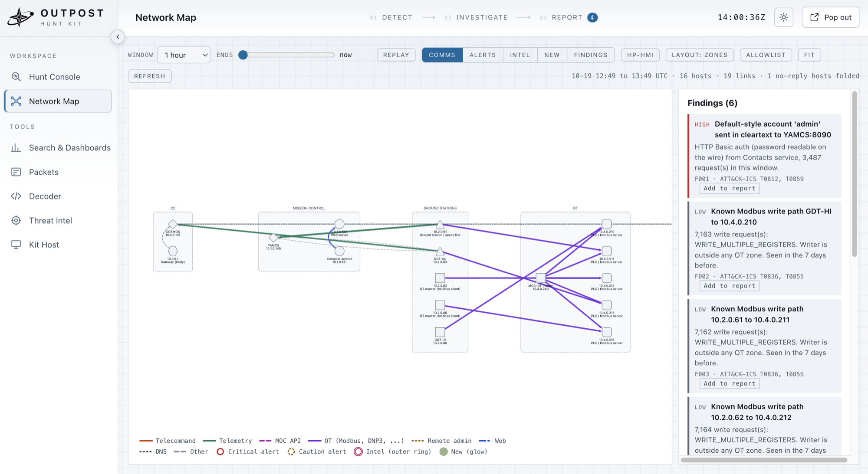Screen dimensions: 868x474
Task: Add finding F001 to report
Action: [x=730, y=188]
